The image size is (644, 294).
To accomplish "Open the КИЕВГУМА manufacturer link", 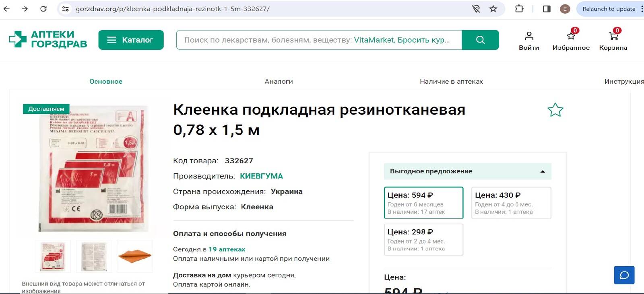I will point(261,176).
